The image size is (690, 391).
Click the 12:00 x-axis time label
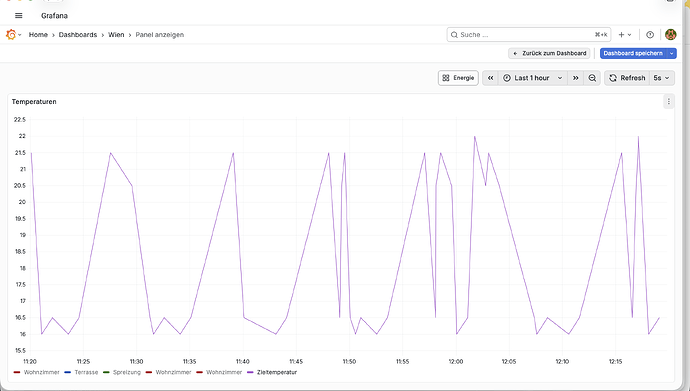tap(456, 362)
